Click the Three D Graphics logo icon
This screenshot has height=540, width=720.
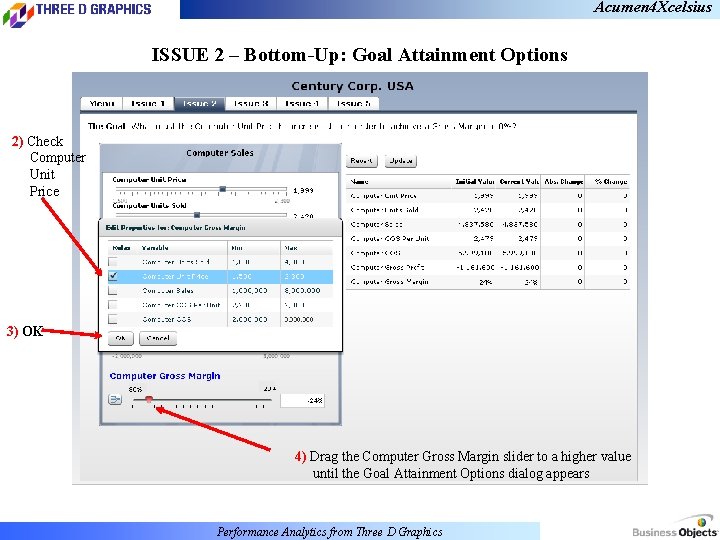(x=18, y=14)
